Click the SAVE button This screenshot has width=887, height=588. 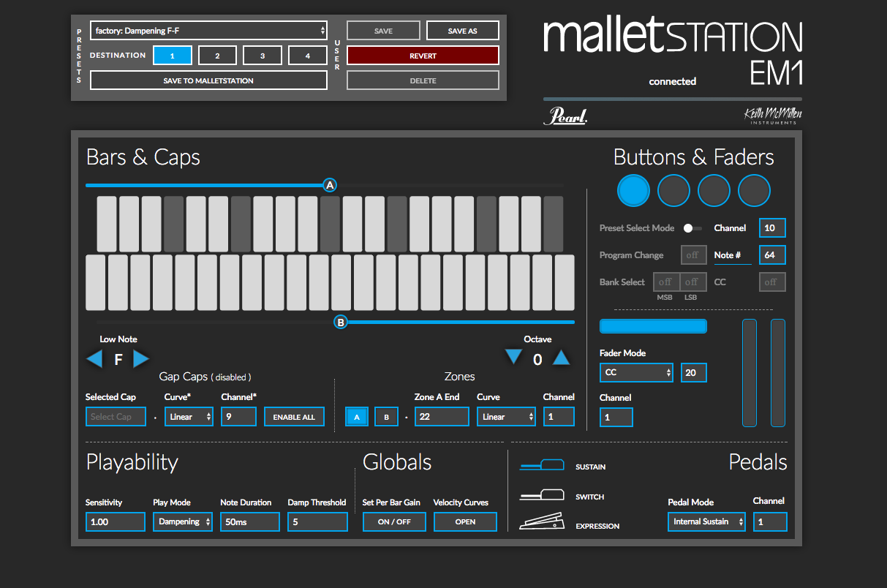383,31
